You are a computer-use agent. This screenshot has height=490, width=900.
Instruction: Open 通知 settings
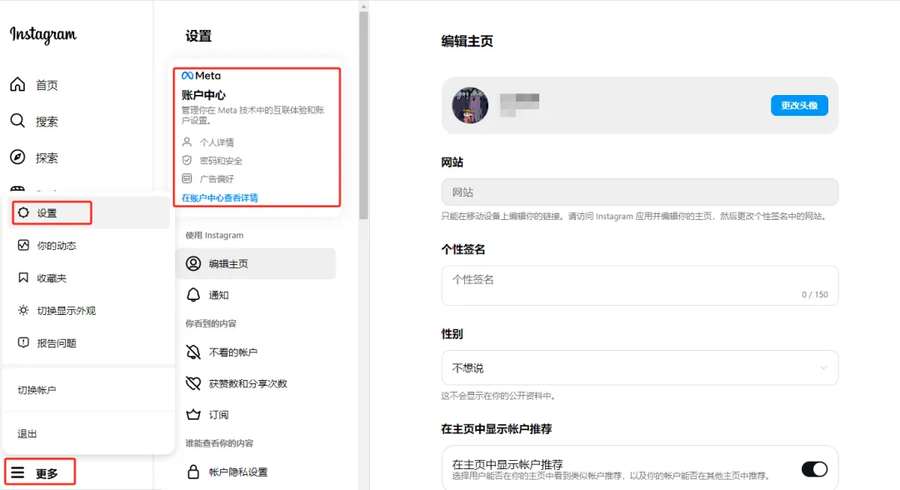tap(256, 295)
